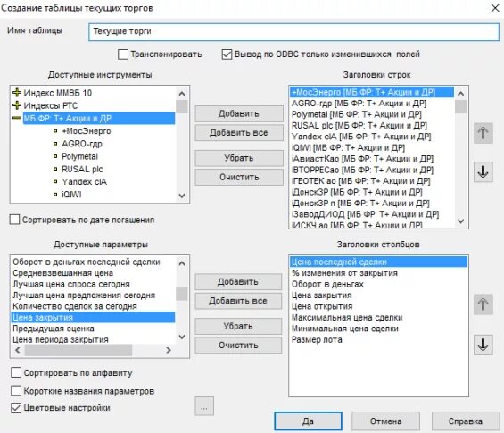The image size is (504, 433).
Task: Click Очистить button for column headers
Action: pos(238,346)
